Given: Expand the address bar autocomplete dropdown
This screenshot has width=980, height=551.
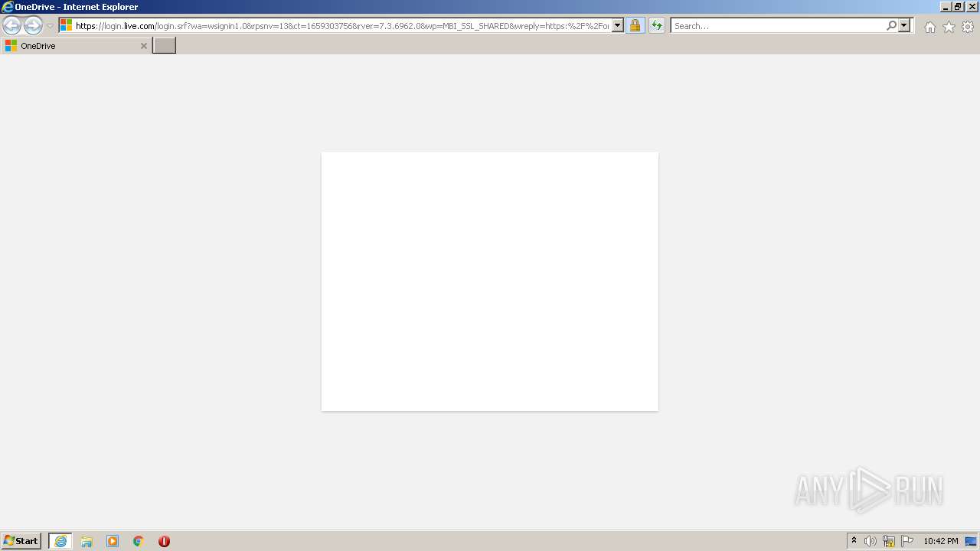Looking at the screenshot, I should 618,26.
